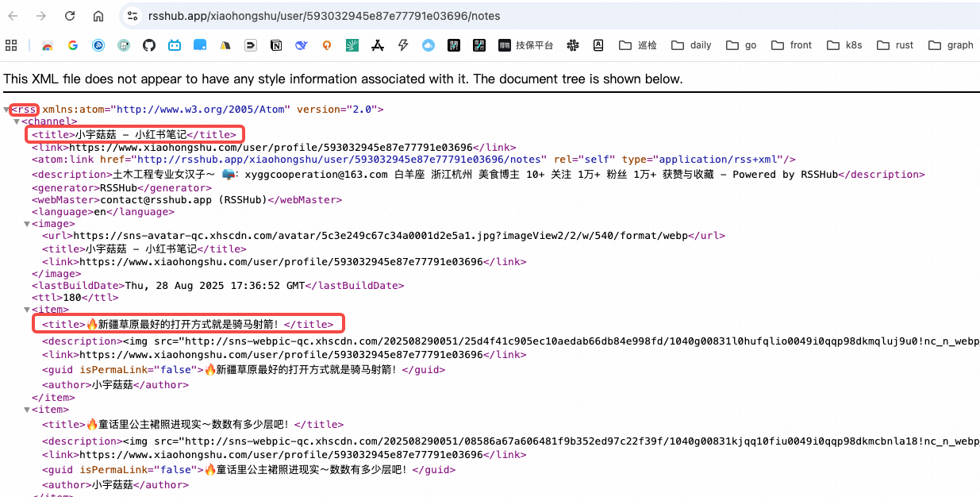View site information icon in address bar
Image resolution: width=980 pixels, height=497 pixels.
pyautogui.click(x=133, y=16)
